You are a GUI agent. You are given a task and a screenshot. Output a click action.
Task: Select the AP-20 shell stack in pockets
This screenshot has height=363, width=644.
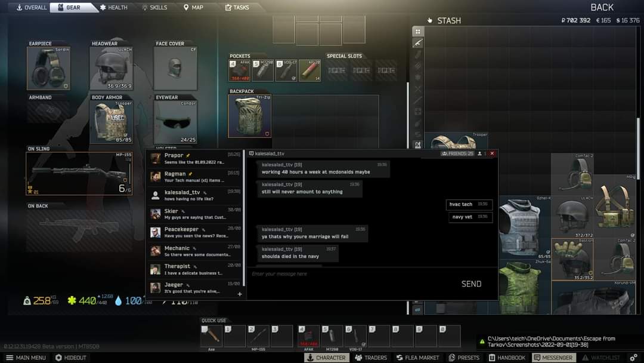point(309,70)
